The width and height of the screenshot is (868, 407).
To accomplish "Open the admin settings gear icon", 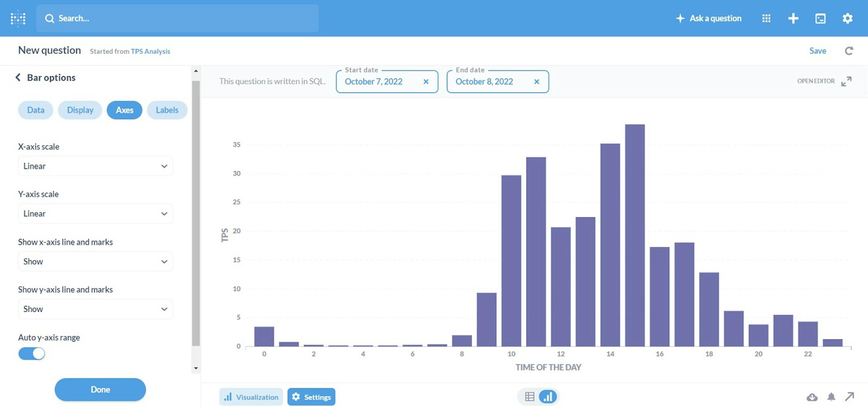I will [847, 18].
